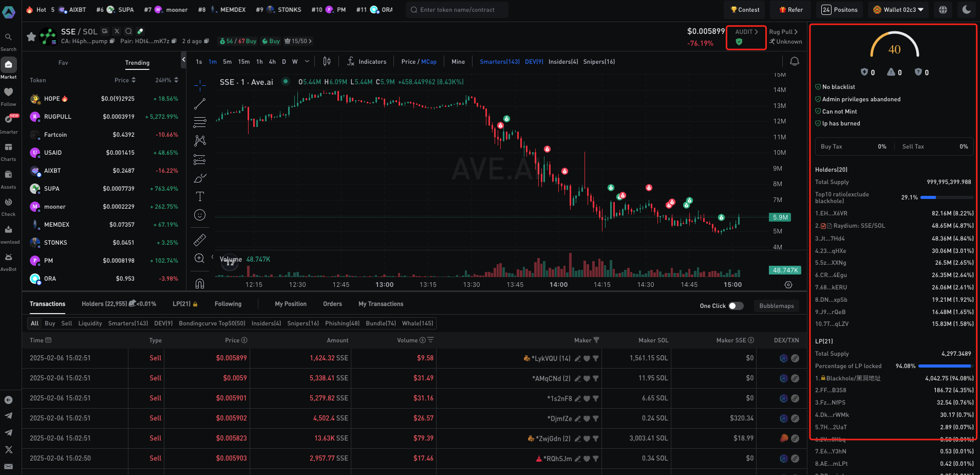980x475 pixels.
Task: Toggle the One Click switch
Action: [x=736, y=306]
